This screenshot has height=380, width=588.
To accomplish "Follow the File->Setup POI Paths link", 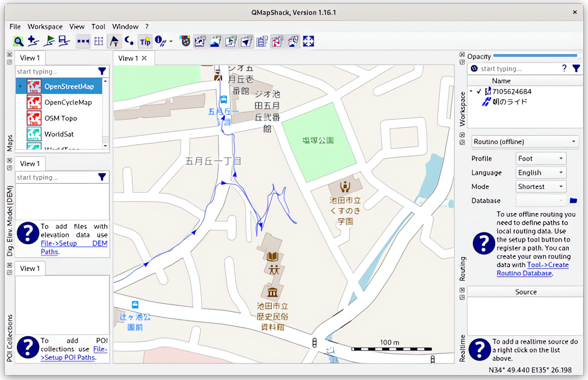I will point(74,353).
